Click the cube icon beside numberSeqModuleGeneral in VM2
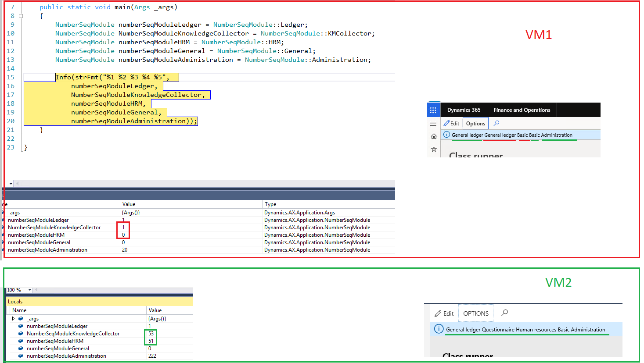The width and height of the screenshot is (644, 363). (21, 349)
